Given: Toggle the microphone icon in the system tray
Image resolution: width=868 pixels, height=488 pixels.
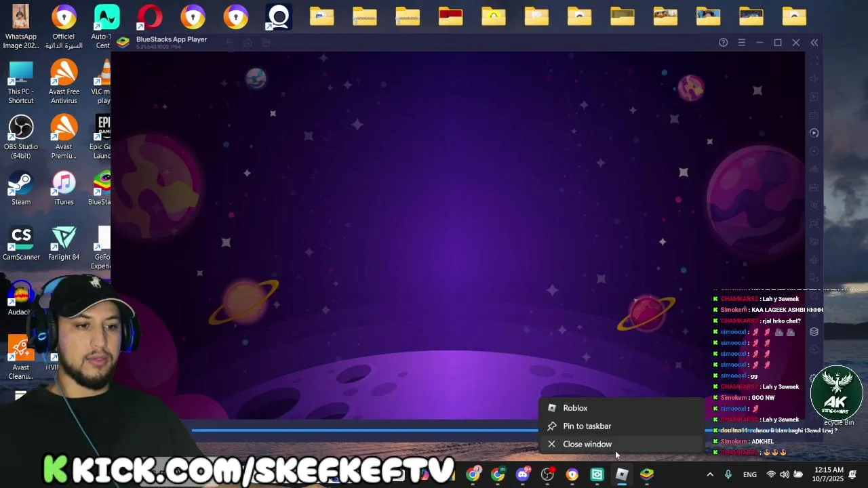Looking at the screenshot, I should pos(728,474).
